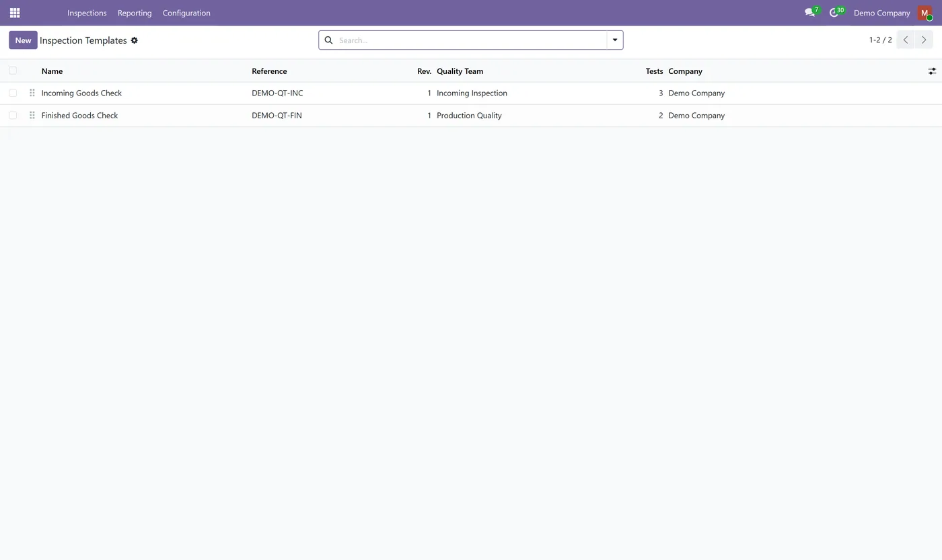This screenshot has width=942, height=560.
Task: Click the DEMO-QT-FIN reference cell
Action: [277, 116]
